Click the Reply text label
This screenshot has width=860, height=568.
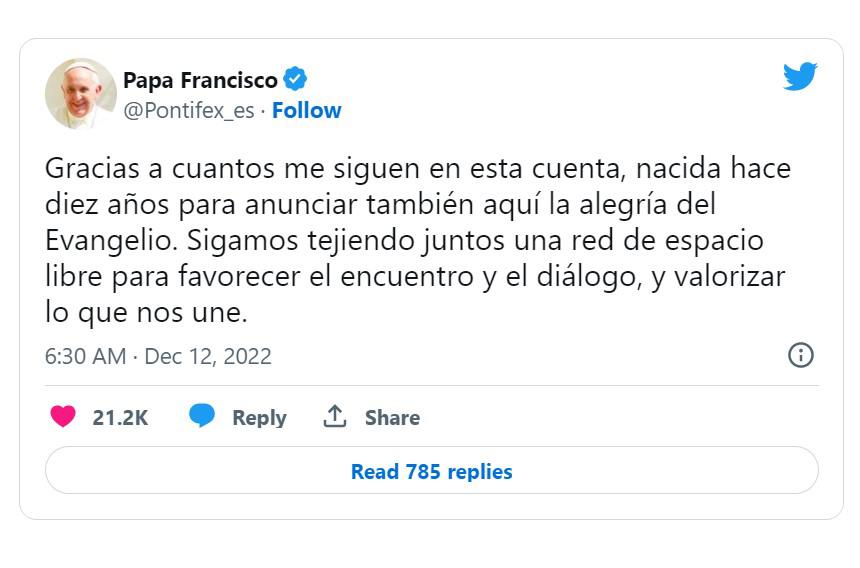click(x=259, y=417)
